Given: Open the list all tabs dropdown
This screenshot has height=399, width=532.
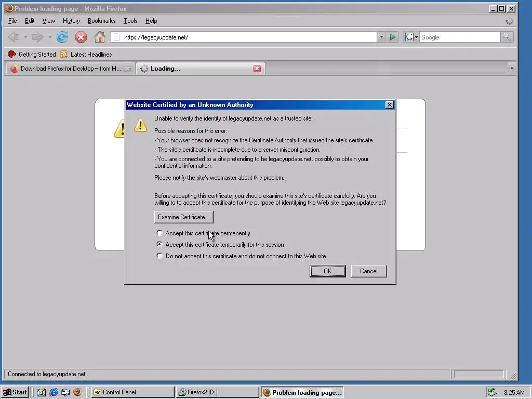Looking at the screenshot, I should 512,69.
